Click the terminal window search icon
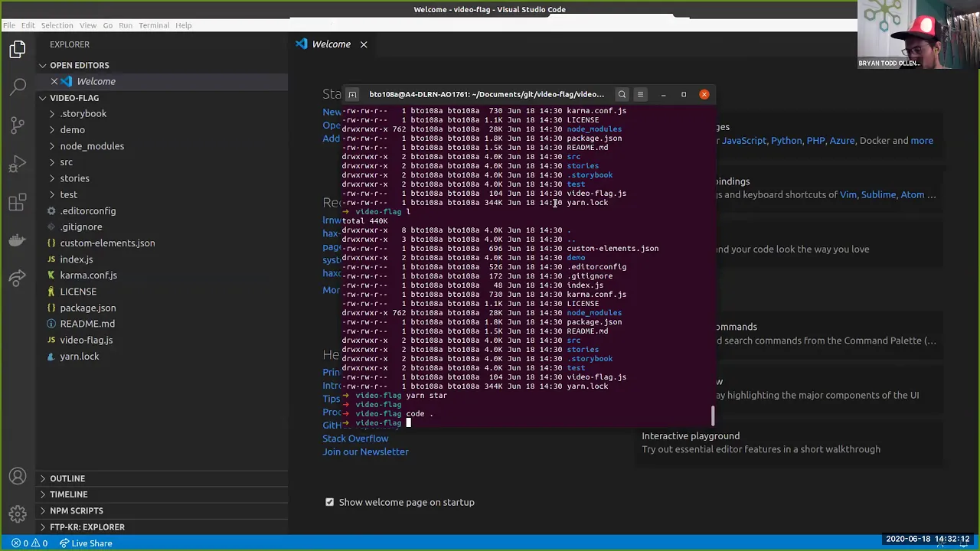The image size is (980, 551). 622,94
